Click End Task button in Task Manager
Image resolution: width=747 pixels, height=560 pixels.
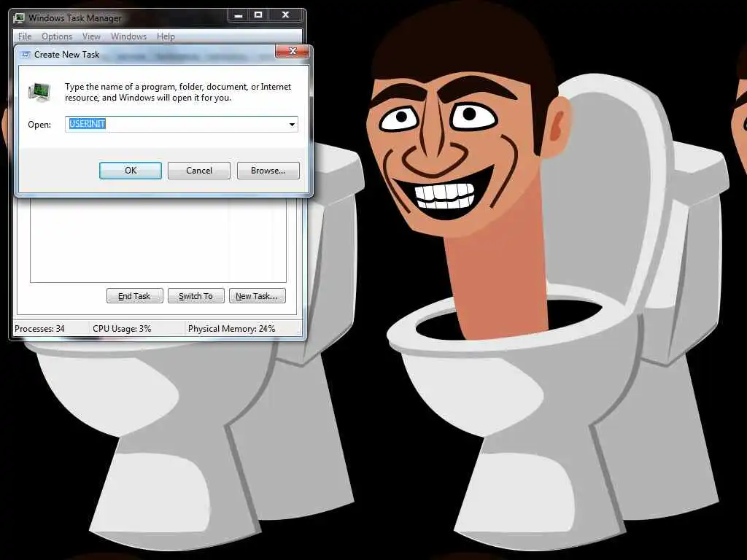134,296
